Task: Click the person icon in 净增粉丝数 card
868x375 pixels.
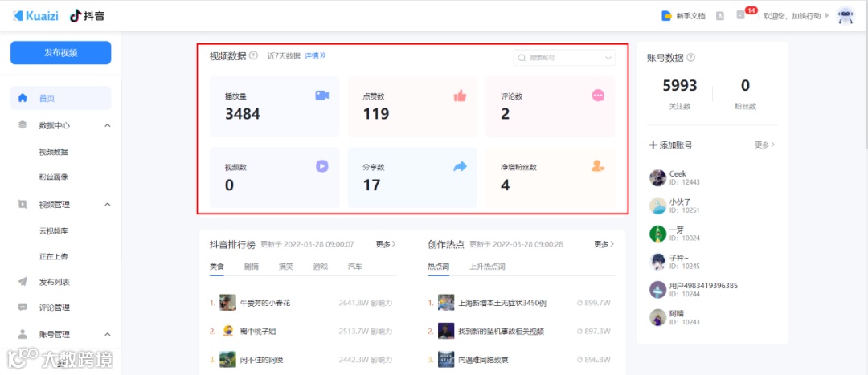Action: (x=598, y=165)
